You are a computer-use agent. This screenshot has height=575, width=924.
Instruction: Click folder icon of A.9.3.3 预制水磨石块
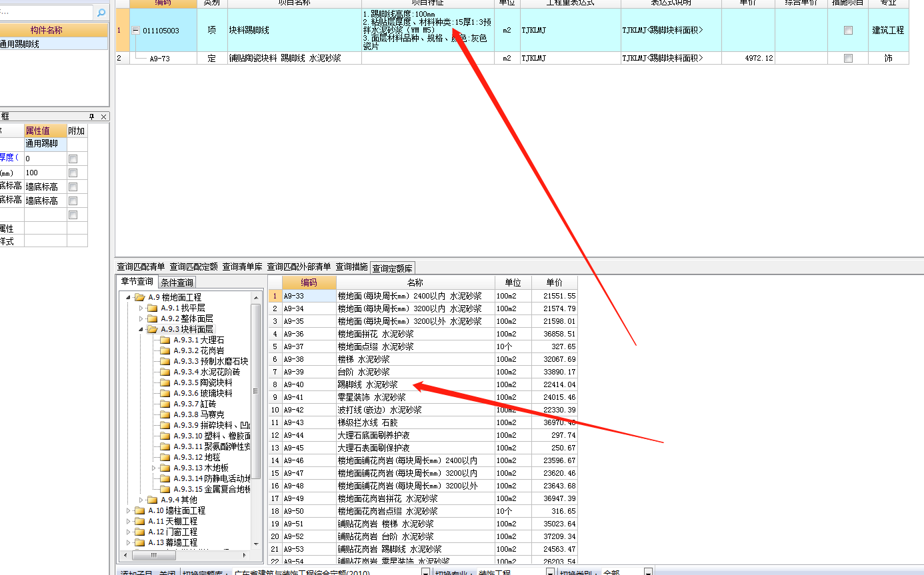pos(165,361)
